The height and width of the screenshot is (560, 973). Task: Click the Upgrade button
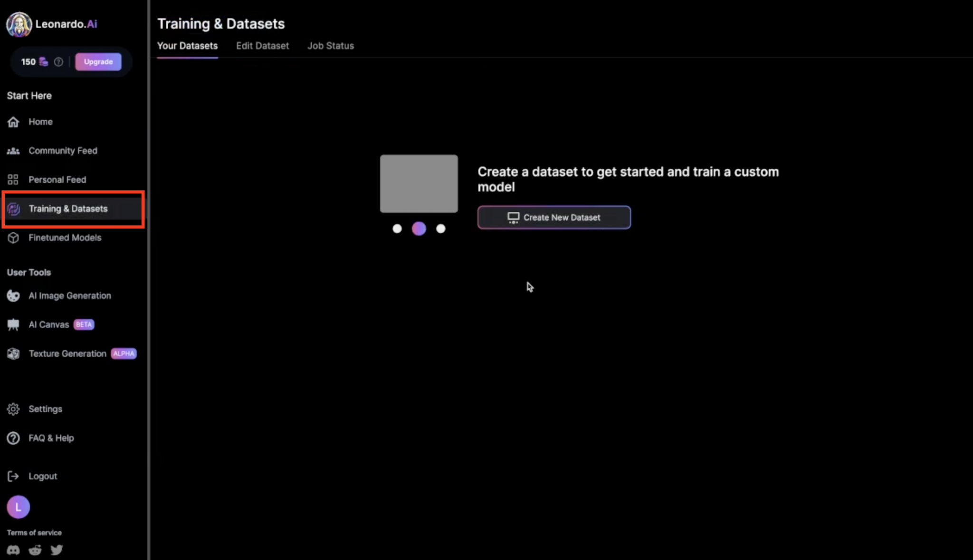click(x=98, y=62)
